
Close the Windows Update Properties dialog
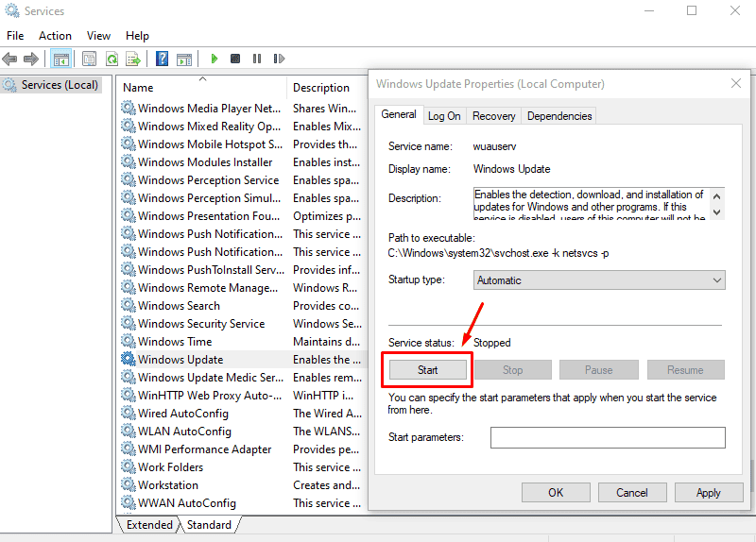click(x=736, y=83)
